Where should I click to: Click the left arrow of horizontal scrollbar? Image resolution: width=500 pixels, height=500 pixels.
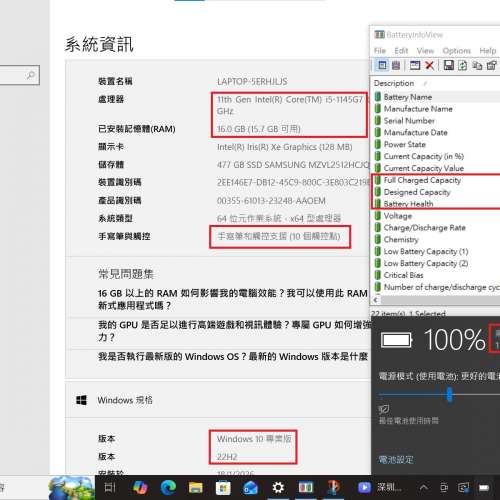click(376, 300)
